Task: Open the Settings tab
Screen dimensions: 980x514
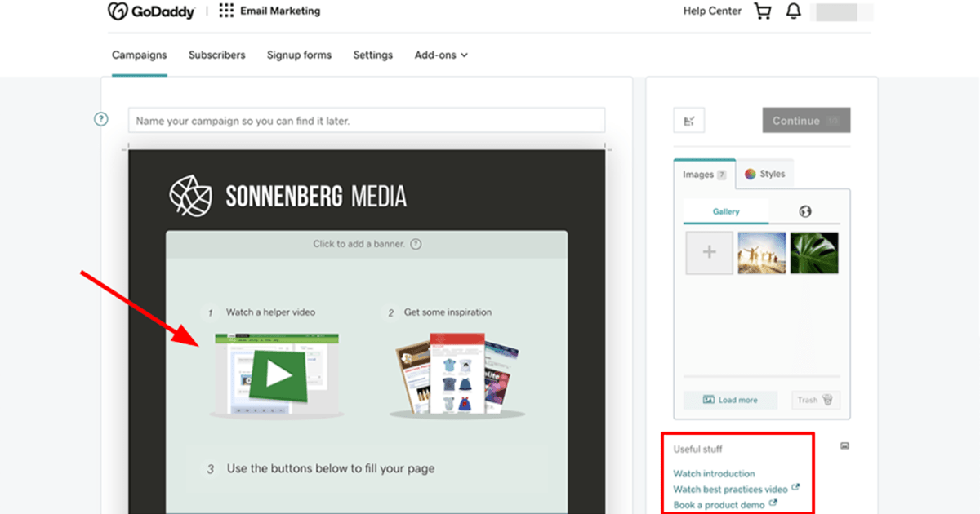Action: [x=372, y=55]
